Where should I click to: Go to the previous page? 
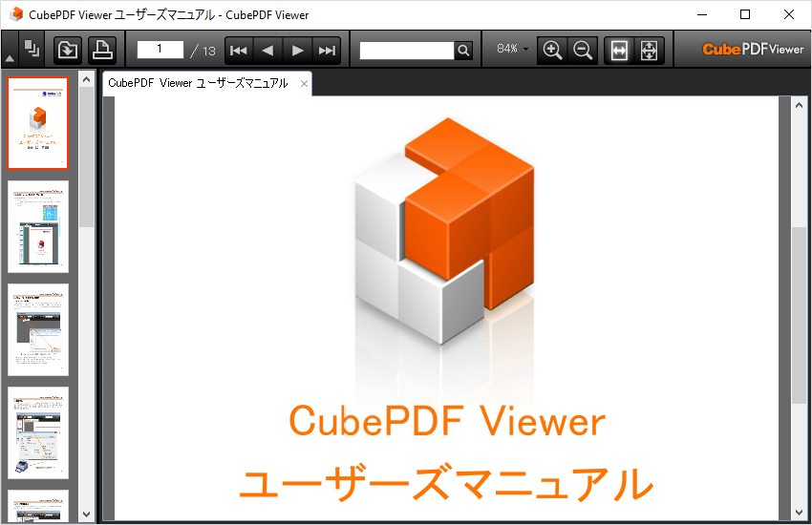click(267, 51)
